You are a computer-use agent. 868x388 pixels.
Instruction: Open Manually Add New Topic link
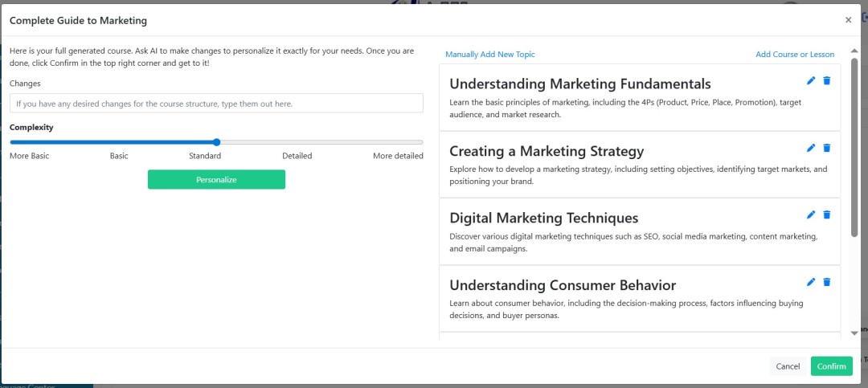tap(489, 55)
